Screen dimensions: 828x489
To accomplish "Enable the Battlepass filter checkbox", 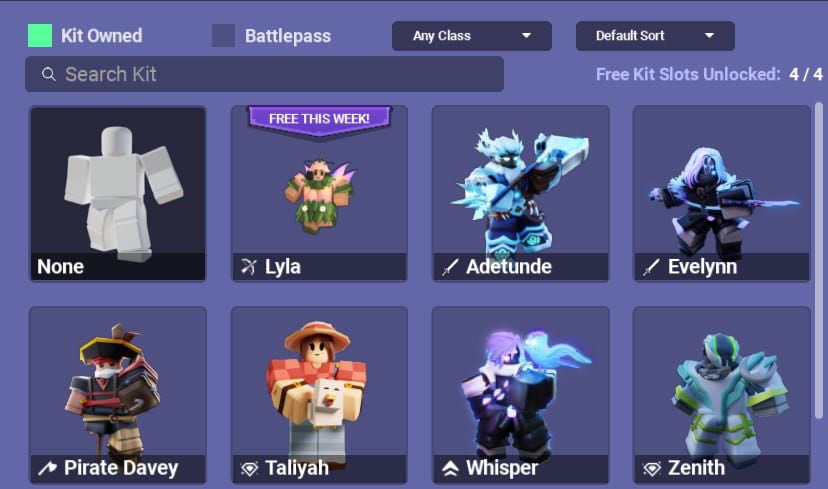I will [223, 35].
